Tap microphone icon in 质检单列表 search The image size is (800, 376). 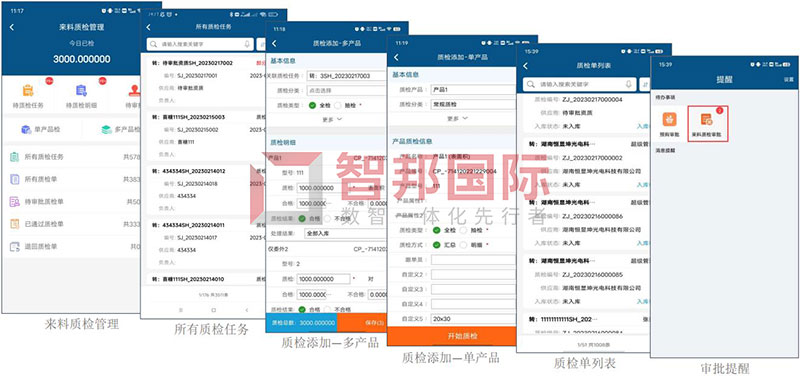629,84
